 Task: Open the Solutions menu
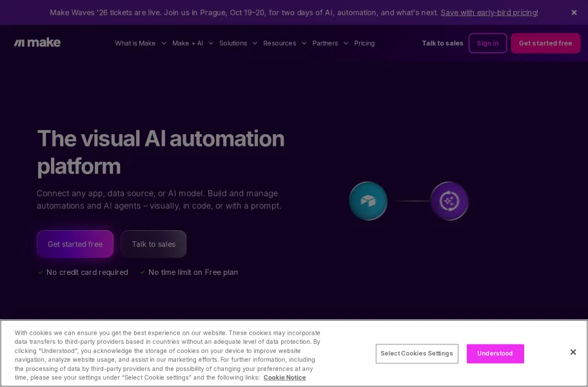pyautogui.click(x=233, y=43)
